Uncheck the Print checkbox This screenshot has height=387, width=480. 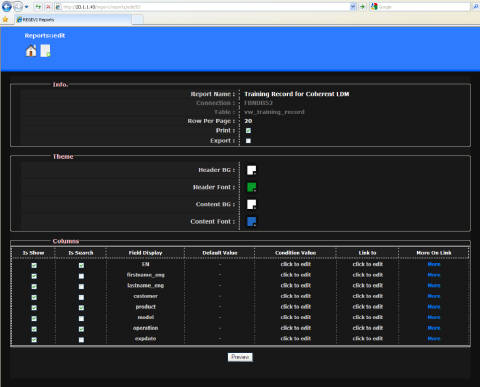coord(248,131)
